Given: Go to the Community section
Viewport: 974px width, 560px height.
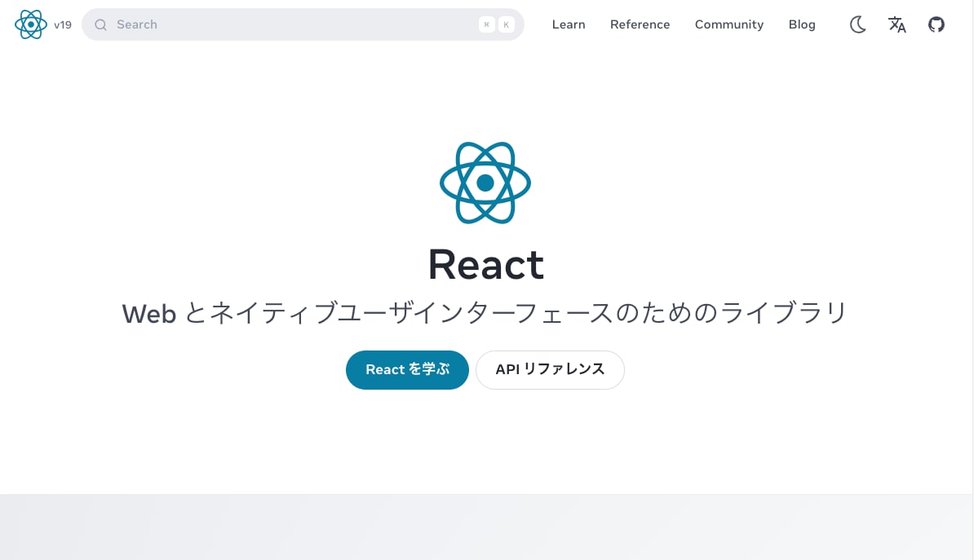Looking at the screenshot, I should pos(728,24).
